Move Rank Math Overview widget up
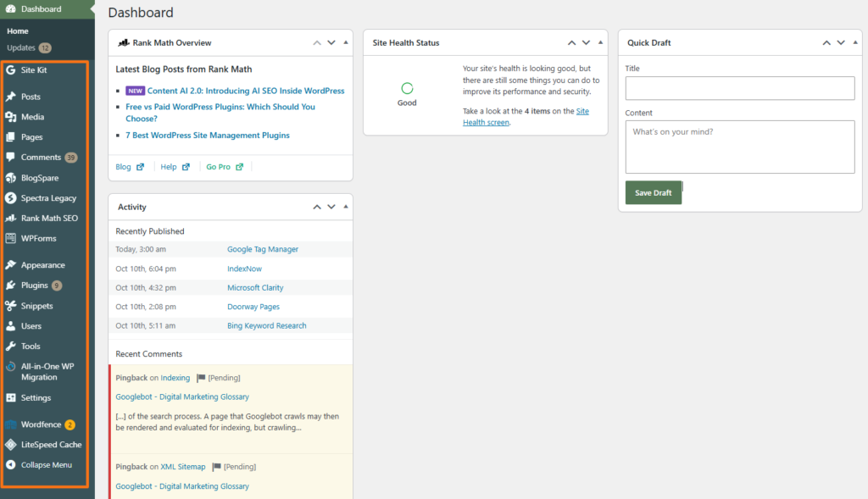 point(317,42)
